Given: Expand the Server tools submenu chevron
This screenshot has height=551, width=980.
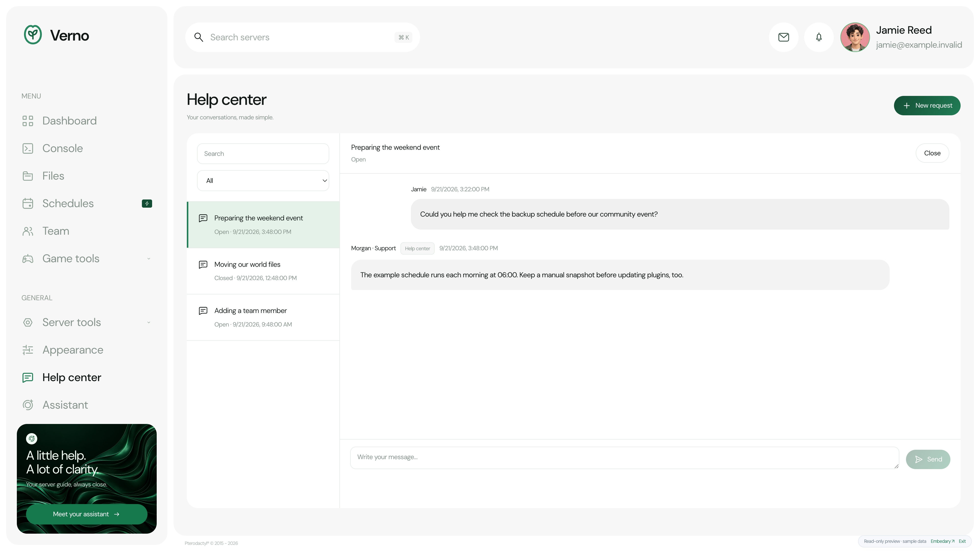Looking at the screenshot, I should click(149, 322).
